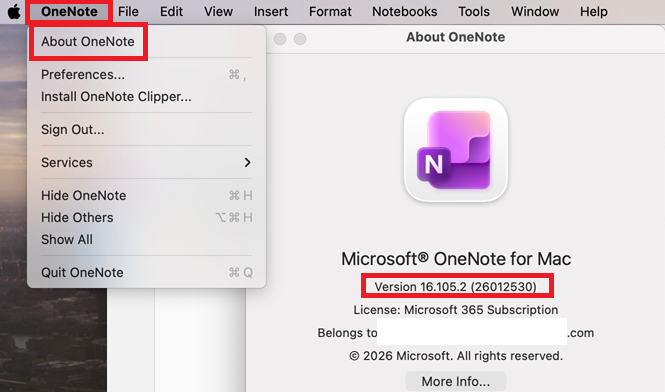665x392 pixels.
Task: Select Show All menu item
Action: coord(146,240)
